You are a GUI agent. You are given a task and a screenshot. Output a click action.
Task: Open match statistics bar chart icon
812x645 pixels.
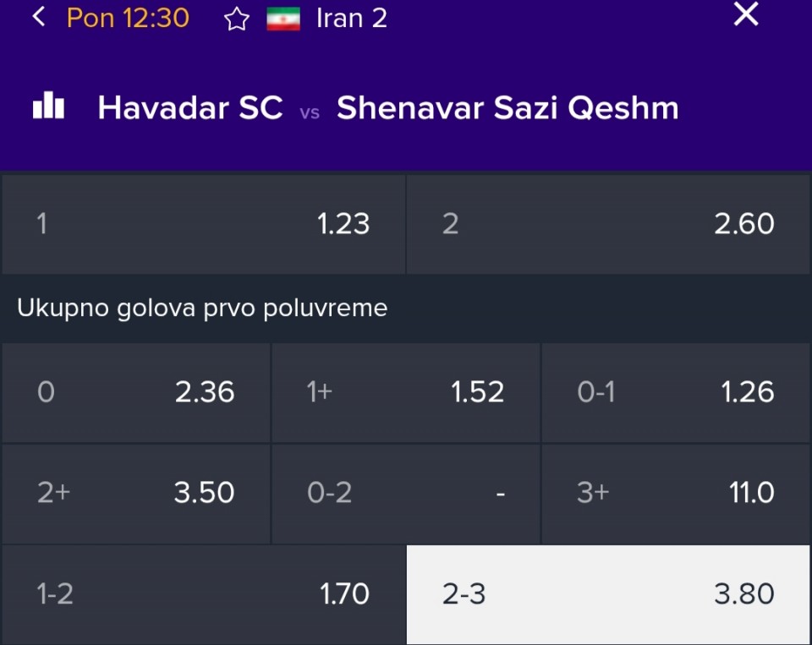[x=48, y=107]
